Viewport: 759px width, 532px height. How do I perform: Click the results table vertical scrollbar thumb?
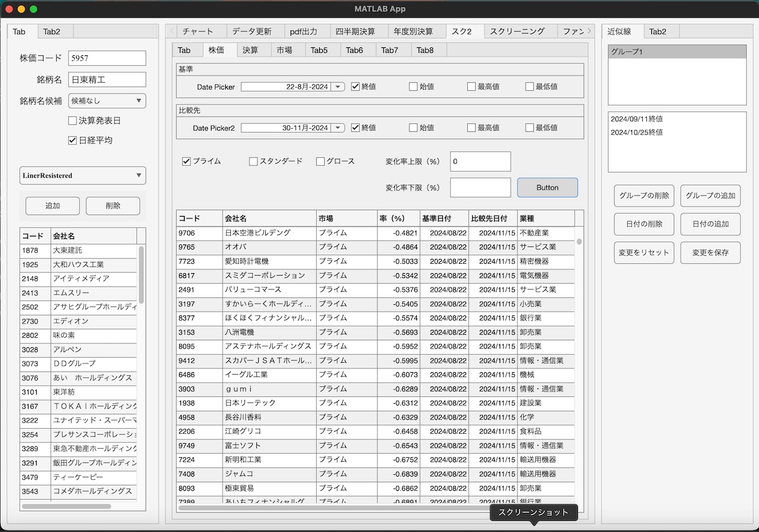pos(579,241)
